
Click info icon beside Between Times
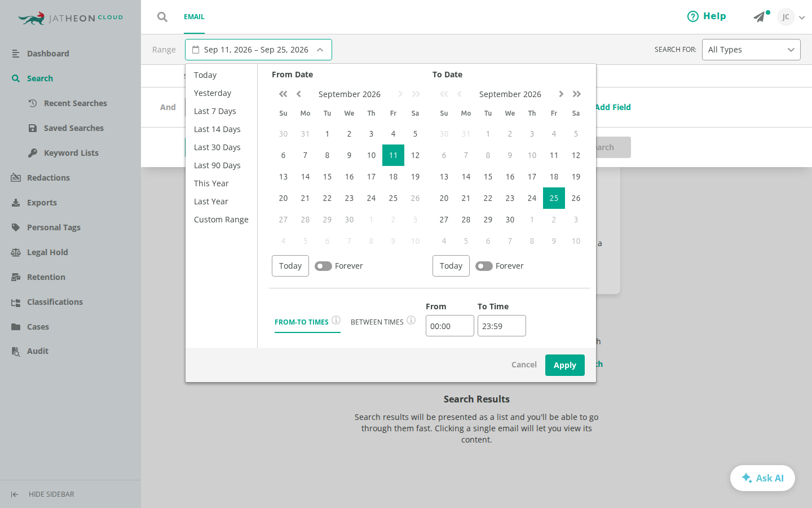411,320
